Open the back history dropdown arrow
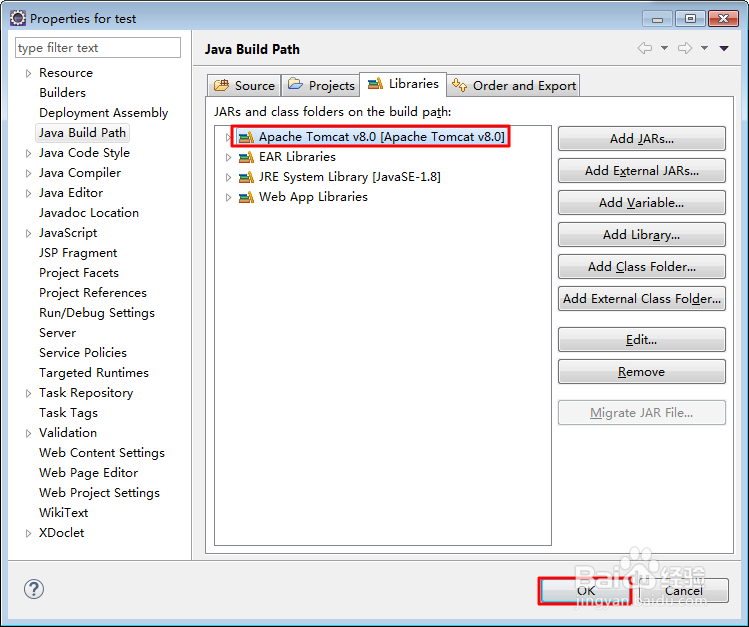The height and width of the screenshot is (627, 749). [x=664, y=48]
